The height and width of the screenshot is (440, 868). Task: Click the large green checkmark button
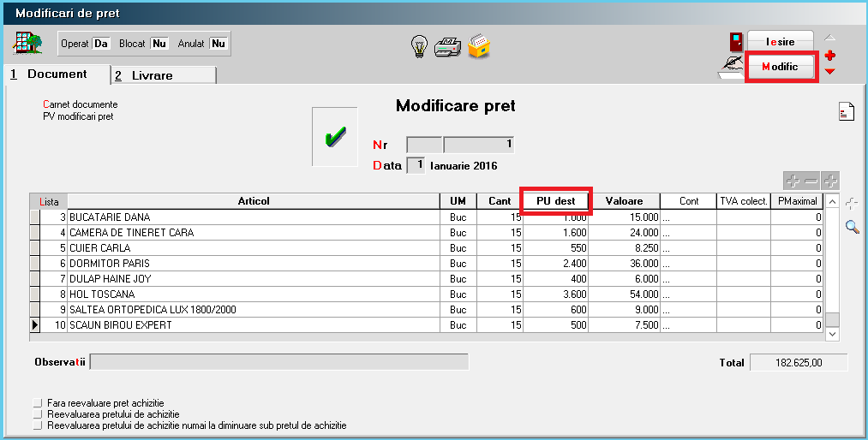pos(334,137)
